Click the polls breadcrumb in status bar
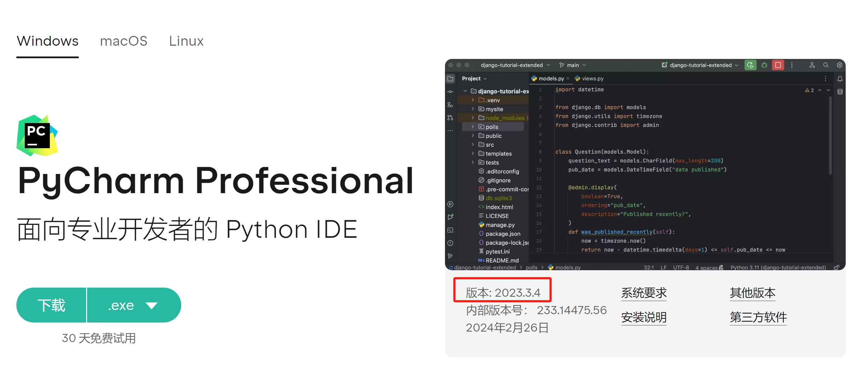Screen dimensions: 868x372 (x=531, y=267)
